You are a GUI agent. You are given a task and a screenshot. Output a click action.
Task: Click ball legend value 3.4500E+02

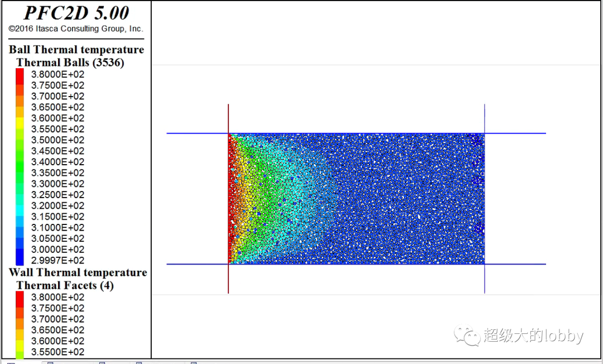(58, 151)
